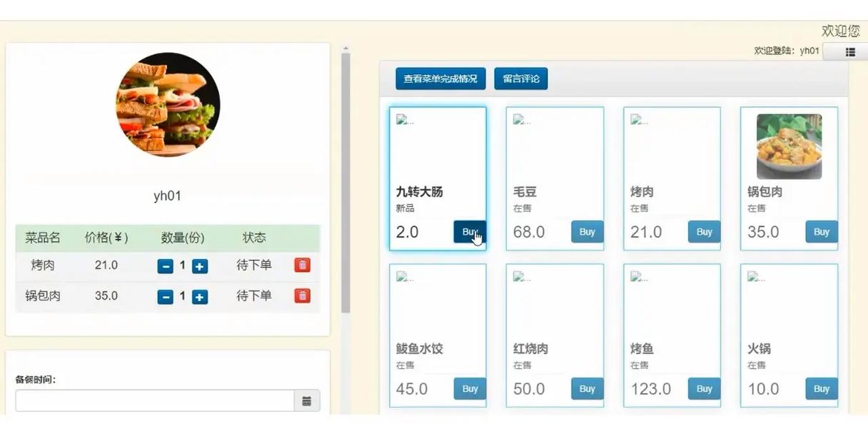Buy the 烤鱼 dish priced 123.0
The height and width of the screenshot is (434, 868).
click(704, 388)
